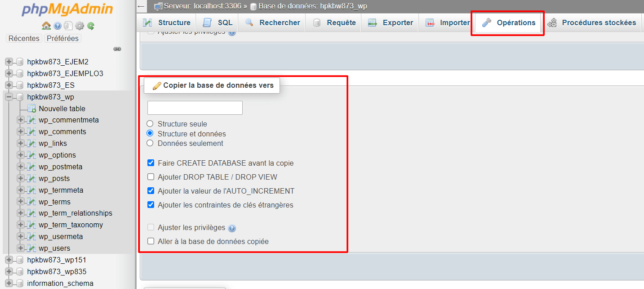This screenshot has width=644, height=289.
Task: Open the Procédures stockées tab
Action: pyautogui.click(x=591, y=23)
